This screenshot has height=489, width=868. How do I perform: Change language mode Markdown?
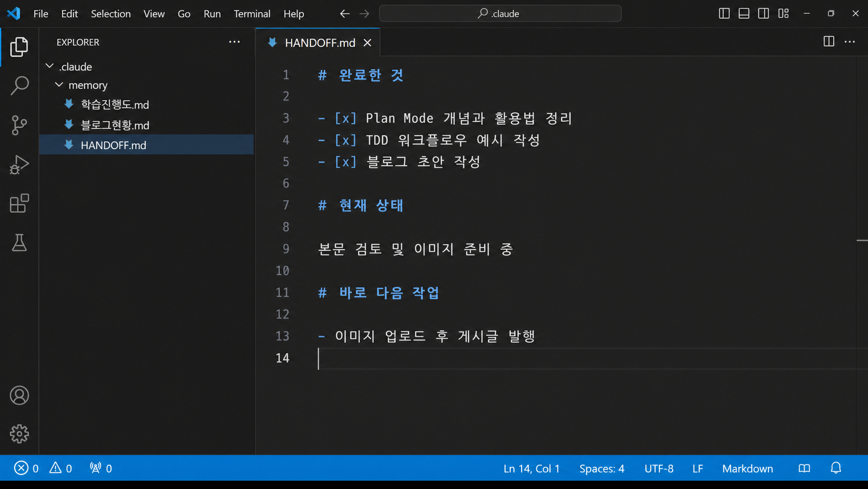(x=748, y=468)
